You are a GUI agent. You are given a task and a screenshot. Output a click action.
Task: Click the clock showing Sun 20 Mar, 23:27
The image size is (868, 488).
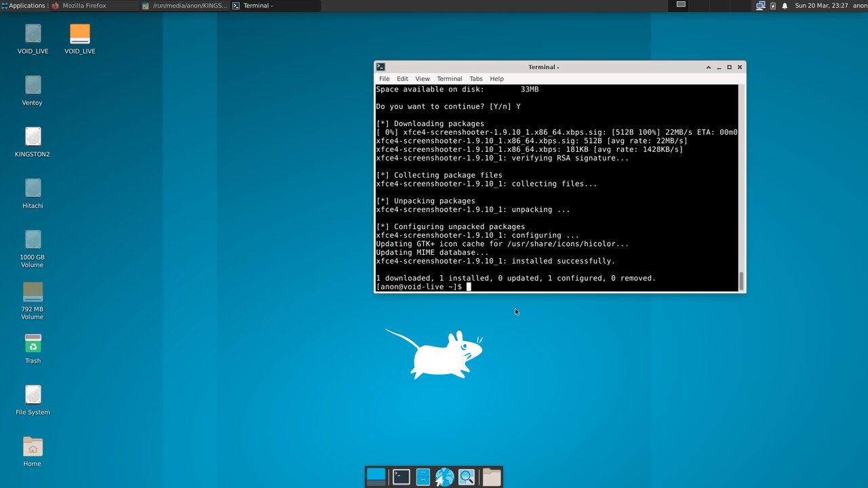821,5
